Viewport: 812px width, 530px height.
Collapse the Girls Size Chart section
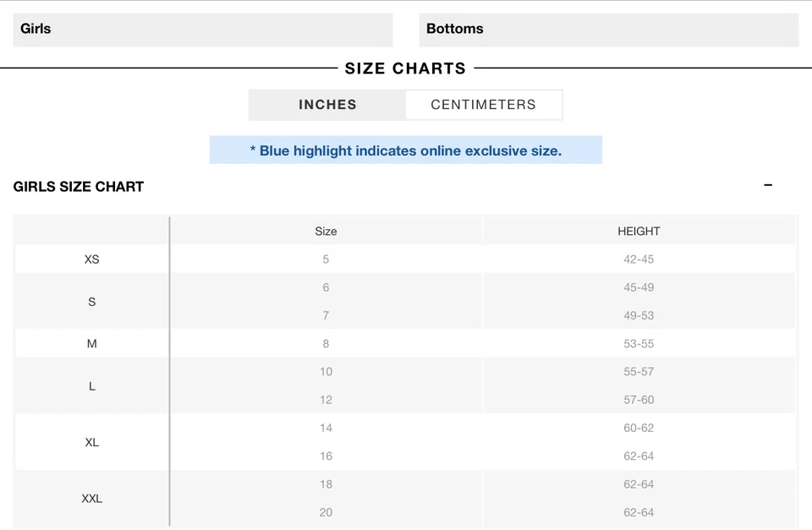point(768,186)
